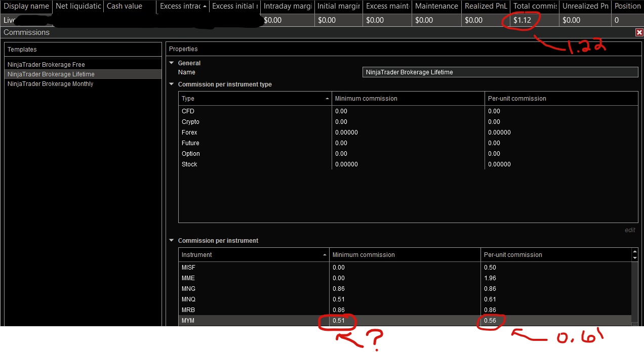
Task: Sort instrument table by Minimum commission header
Action: click(405, 255)
